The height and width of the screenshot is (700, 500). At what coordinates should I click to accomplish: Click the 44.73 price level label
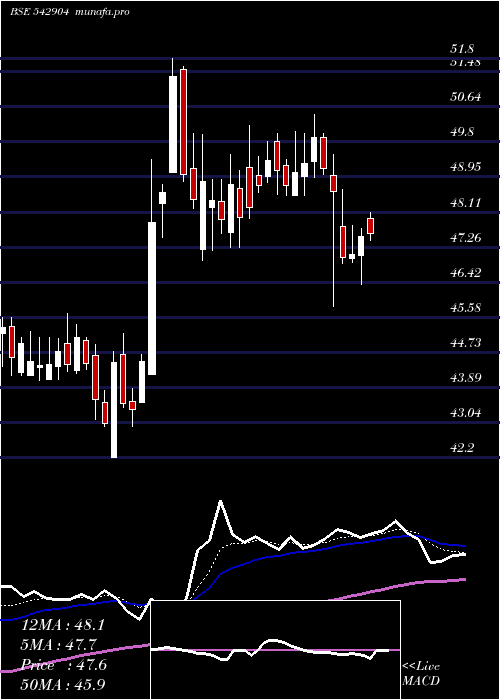click(466, 343)
